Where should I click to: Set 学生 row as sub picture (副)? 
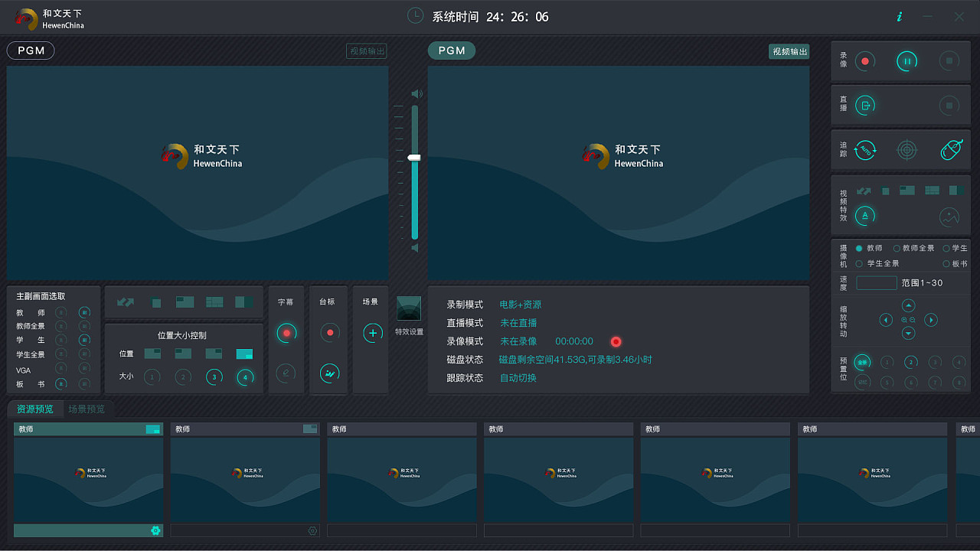pyautogui.click(x=84, y=340)
